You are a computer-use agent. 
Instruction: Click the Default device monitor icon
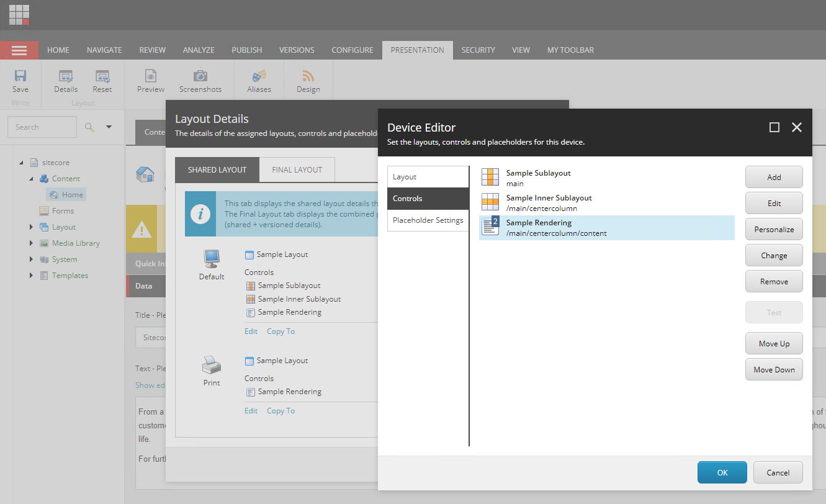pyautogui.click(x=212, y=259)
